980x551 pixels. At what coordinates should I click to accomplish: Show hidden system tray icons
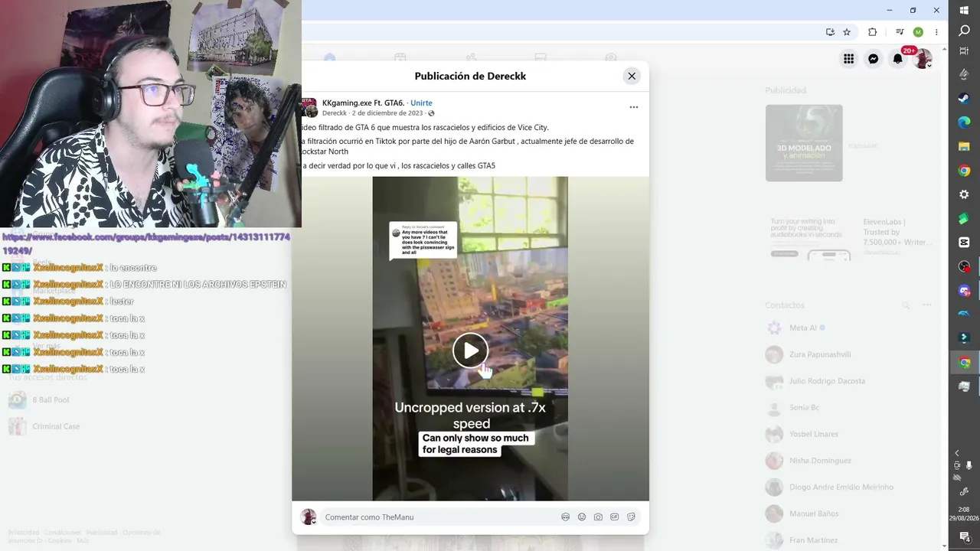(x=957, y=453)
